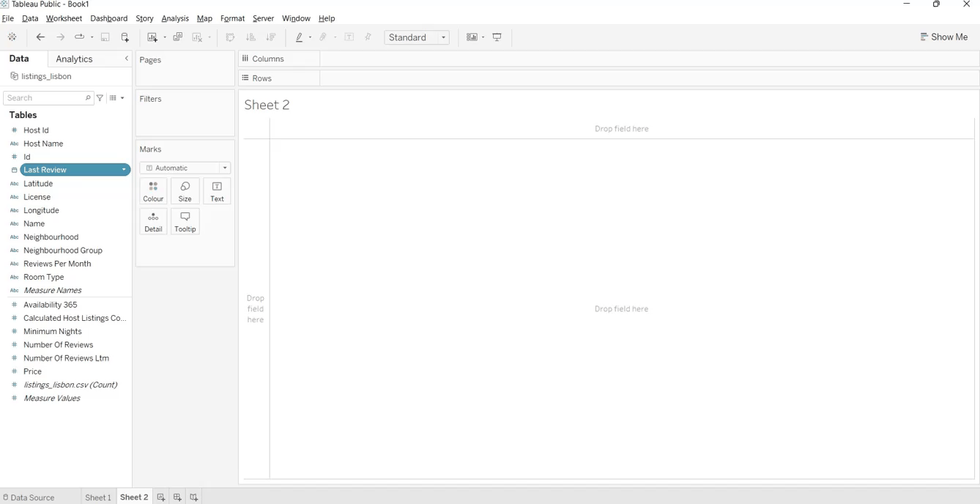Select the Host Name field
This screenshot has height=504, width=980.
click(43, 144)
